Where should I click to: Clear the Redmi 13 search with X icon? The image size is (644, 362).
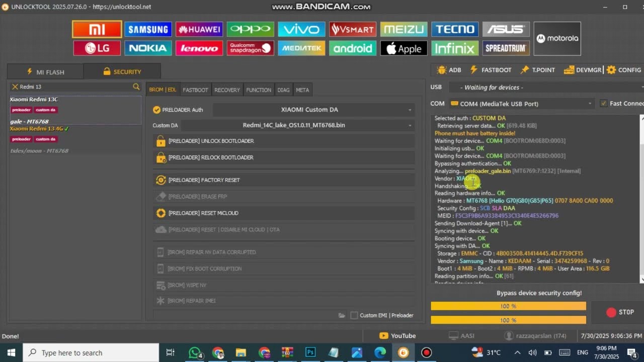[x=15, y=87]
